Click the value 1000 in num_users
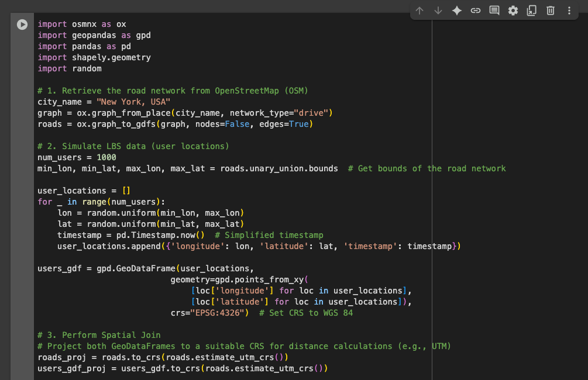This screenshot has width=588, height=380. pos(106,157)
